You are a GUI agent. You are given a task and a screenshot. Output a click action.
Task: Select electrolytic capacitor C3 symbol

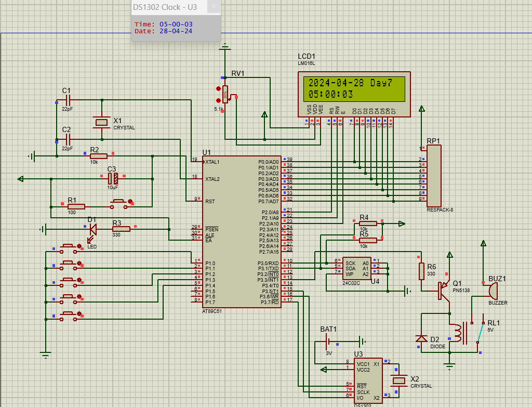113,179
